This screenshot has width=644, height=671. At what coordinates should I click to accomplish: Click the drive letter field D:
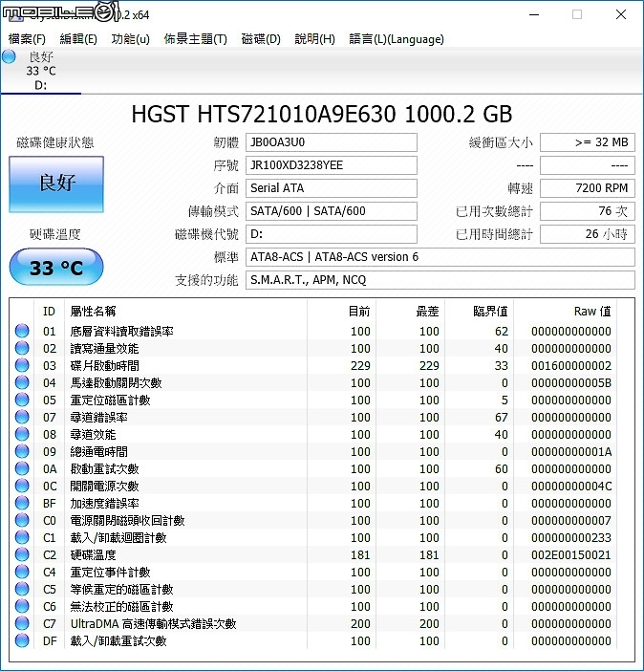point(332,233)
